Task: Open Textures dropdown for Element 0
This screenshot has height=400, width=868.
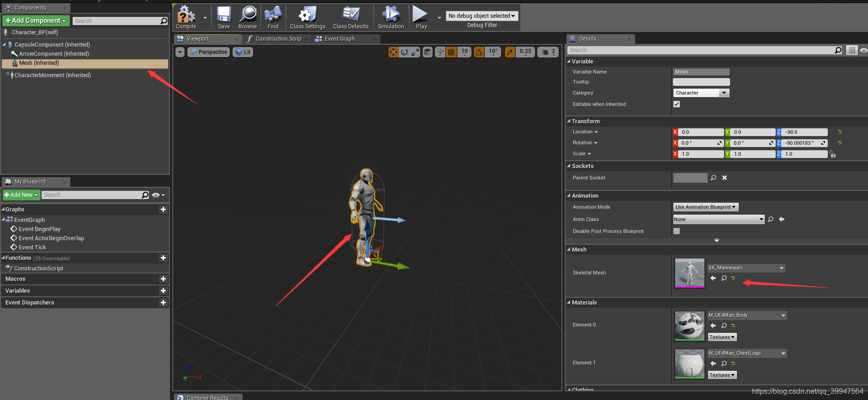Action: coord(722,337)
